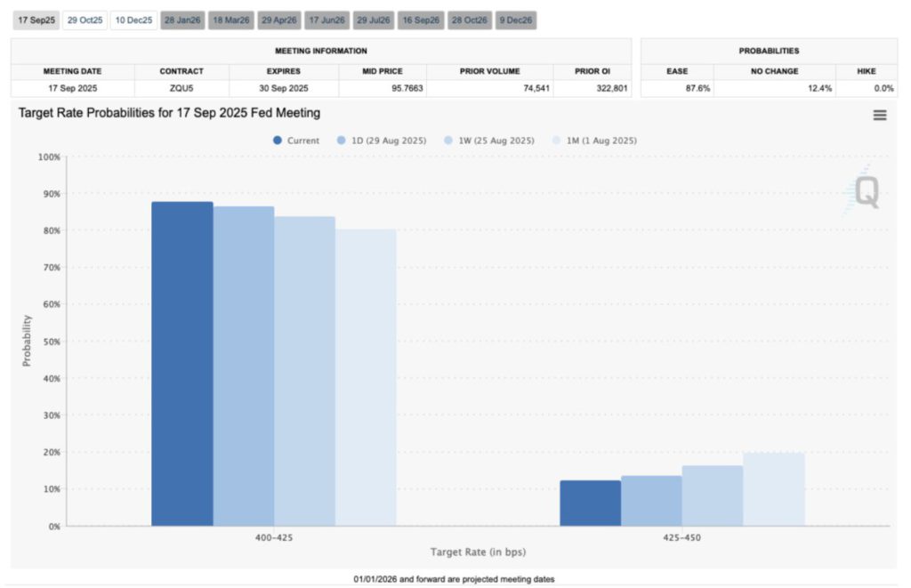The image size is (911, 588).
Task: Select the 9 Dec26 meeting tab
Action: click(516, 20)
